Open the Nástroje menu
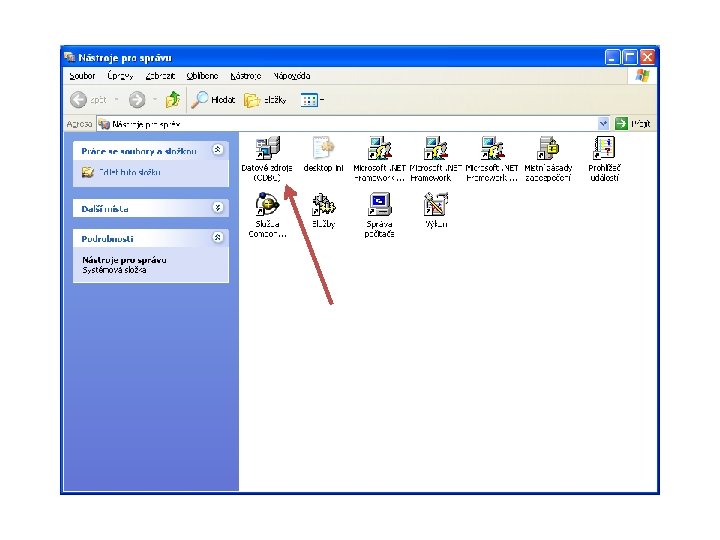This screenshot has width=720, height=540. coord(246,76)
